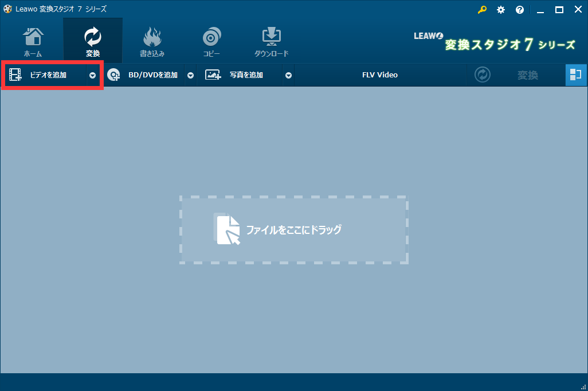Image resolution: width=588 pixels, height=391 pixels.
Task: Click the ファイルをここにドラッグ drop area
Action: pos(294,230)
